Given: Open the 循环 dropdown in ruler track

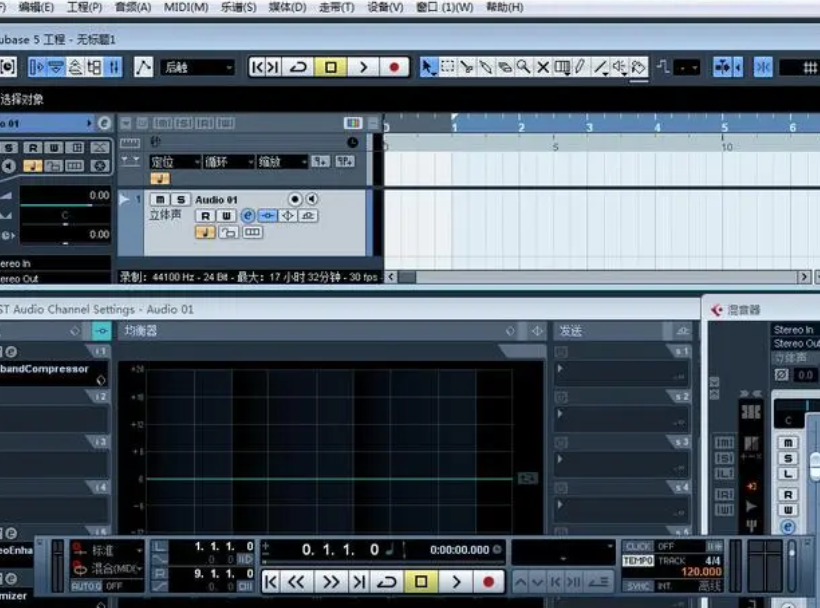Looking at the screenshot, I should coord(229,162).
